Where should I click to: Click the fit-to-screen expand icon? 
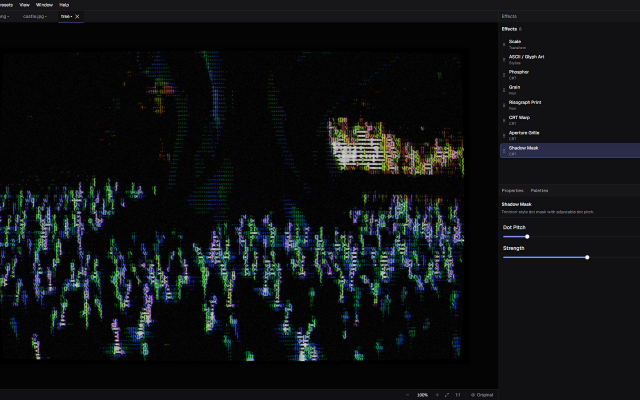click(x=447, y=395)
